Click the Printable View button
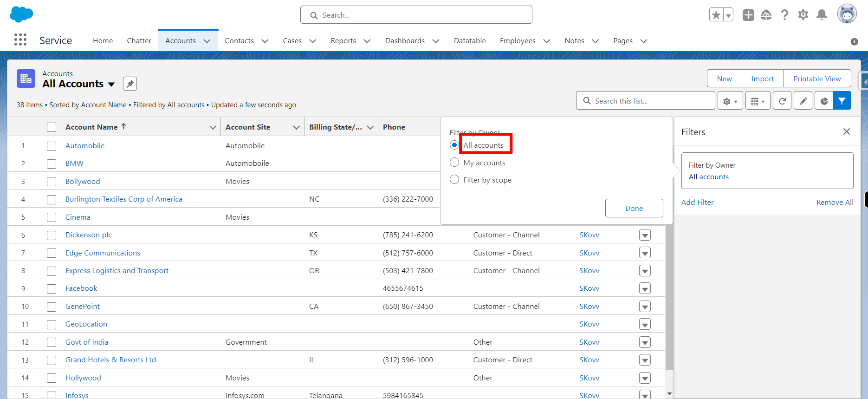868x399 pixels. point(817,78)
